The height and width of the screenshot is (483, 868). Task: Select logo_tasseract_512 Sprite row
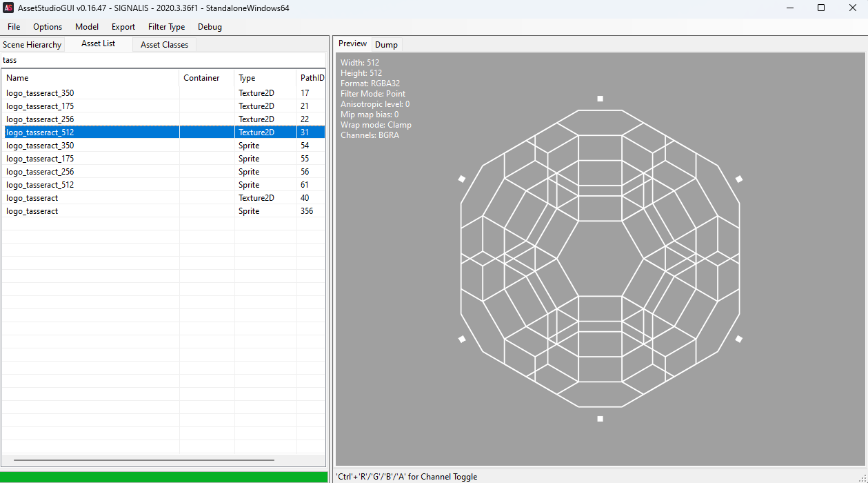point(163,185)
